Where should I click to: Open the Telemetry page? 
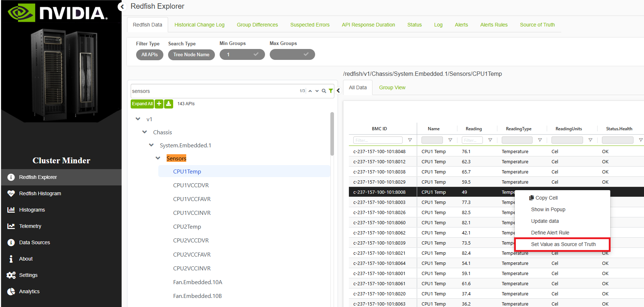[x=61, y=226]
